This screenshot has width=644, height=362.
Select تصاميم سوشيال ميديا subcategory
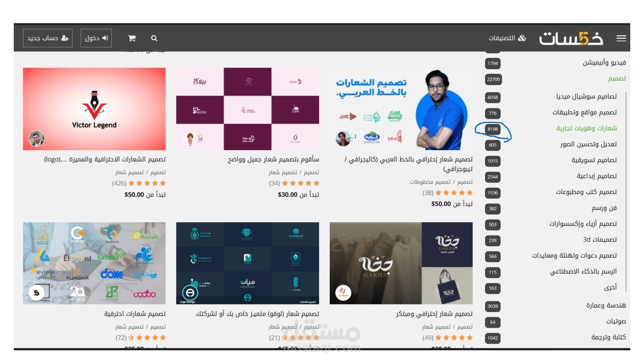pos(586,97)
